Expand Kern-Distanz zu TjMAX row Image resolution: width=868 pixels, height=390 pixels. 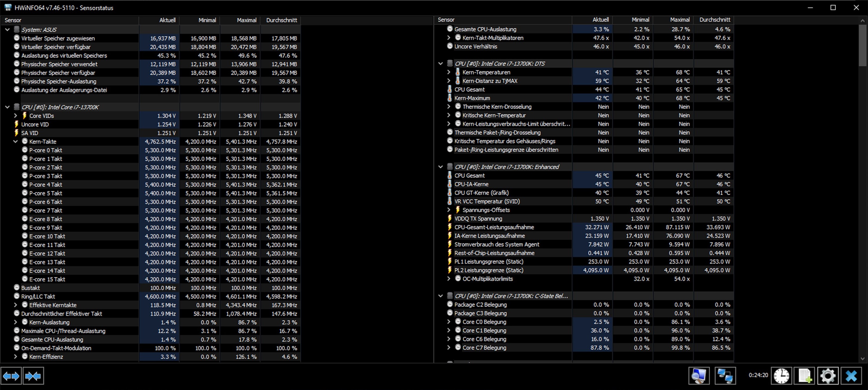coord(449,81)
